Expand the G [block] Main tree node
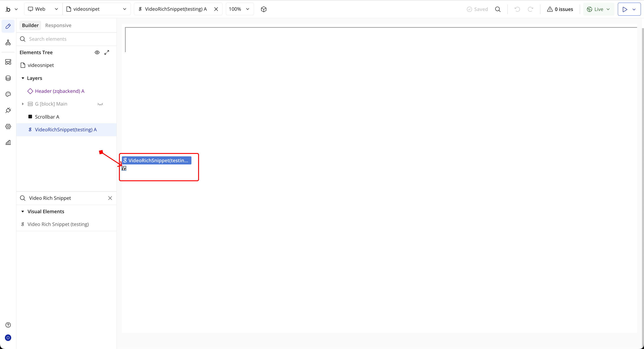The image size is (644, 349). (23, 104)
